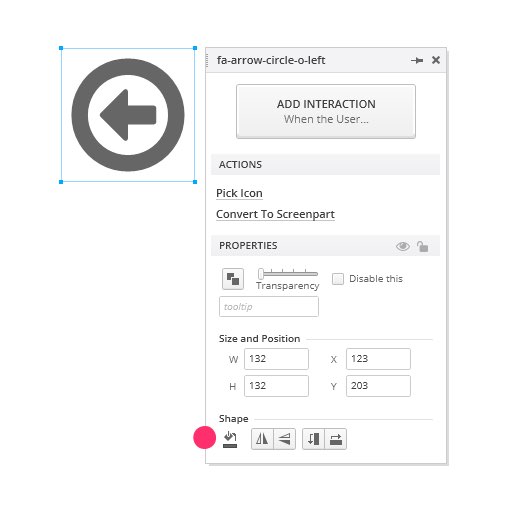Click the horizontal arrow width sizing icon
This screenshot has width=515, height=519.
tap(336, 439)
